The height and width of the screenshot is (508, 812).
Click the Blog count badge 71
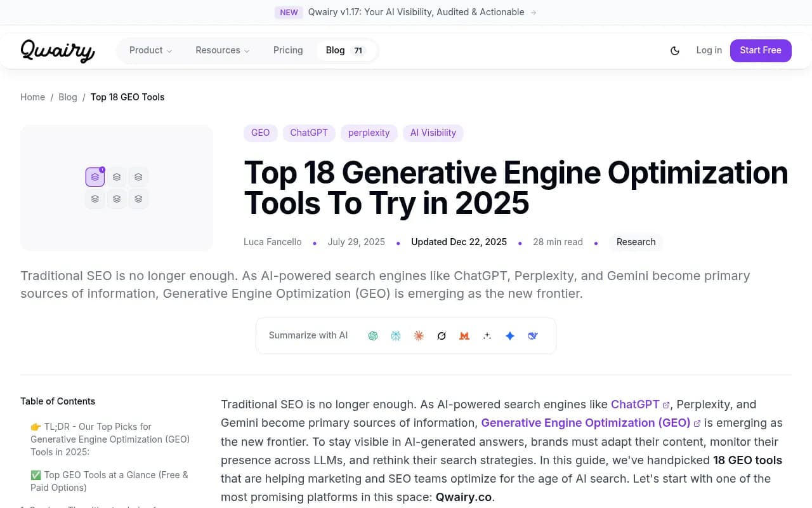pos(358,51)
